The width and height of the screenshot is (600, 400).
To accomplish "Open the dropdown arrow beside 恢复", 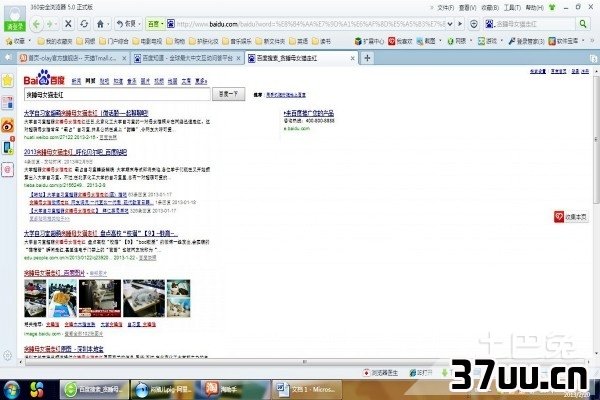I will (x=139, y=24).
